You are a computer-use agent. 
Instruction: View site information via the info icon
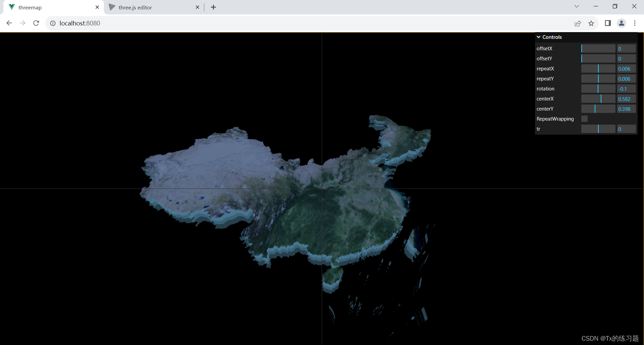(53, 23)
